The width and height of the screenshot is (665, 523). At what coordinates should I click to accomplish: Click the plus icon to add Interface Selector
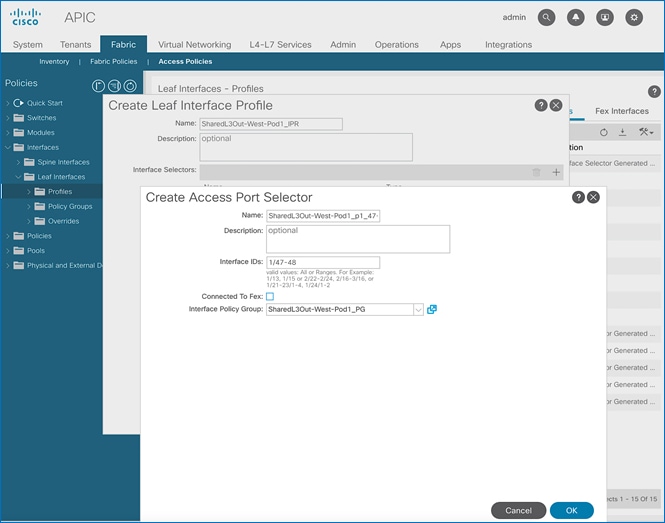coord(556,172)
